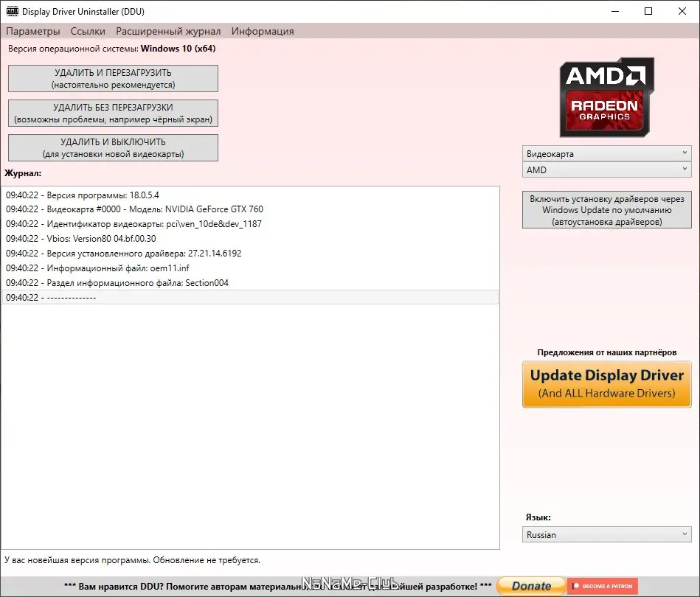Select log line with program version 18.0.5.4

pos(250,195)
